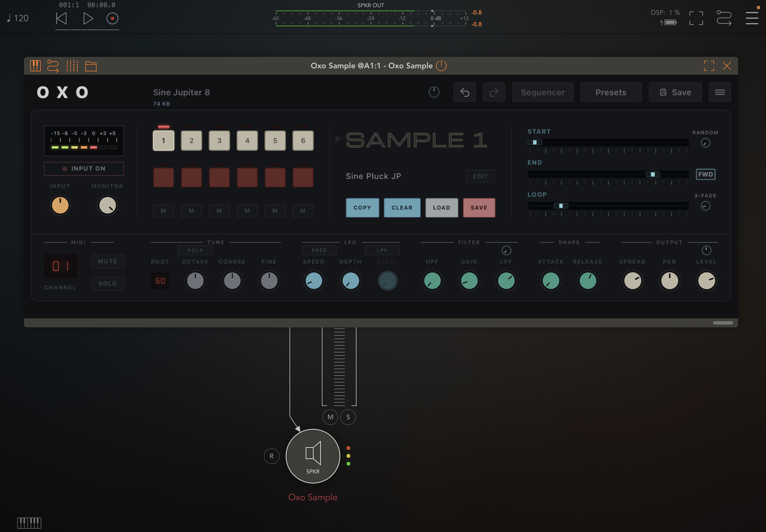Viewport: 766px width, 532px height.
Task: Click the undo arrow button
Action: 464,92
